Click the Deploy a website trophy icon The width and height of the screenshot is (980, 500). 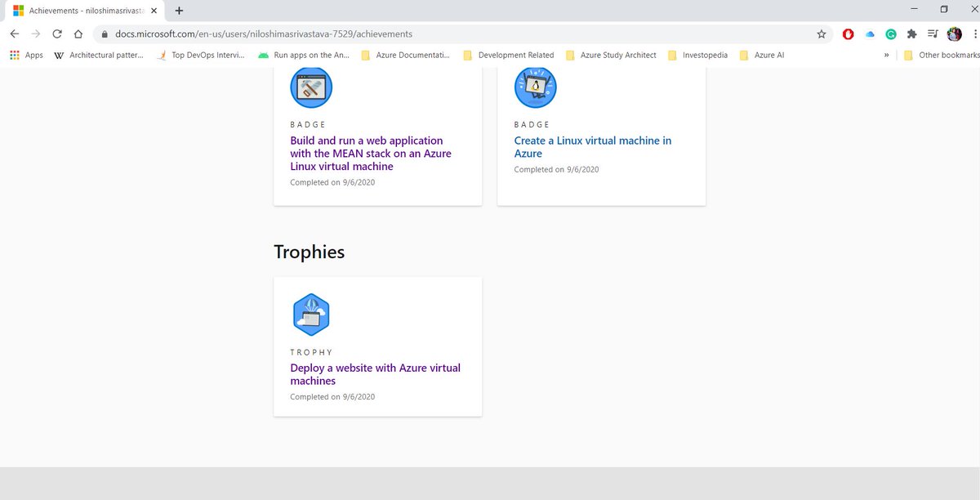(x=311, y=315)
